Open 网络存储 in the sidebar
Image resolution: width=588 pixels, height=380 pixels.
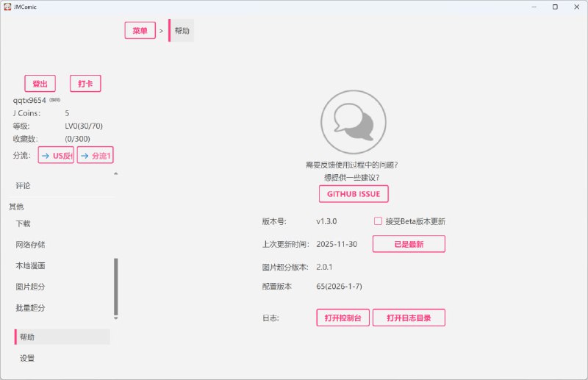(x=30, y=245)
